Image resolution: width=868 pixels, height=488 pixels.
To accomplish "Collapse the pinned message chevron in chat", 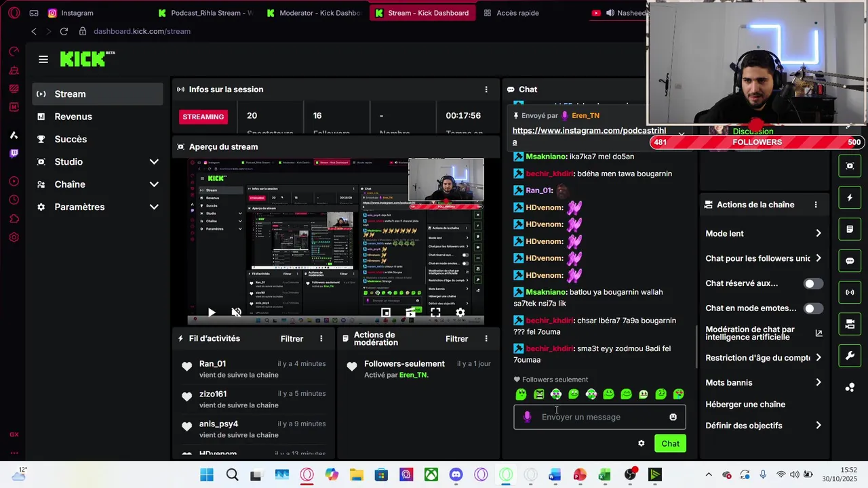I will click(681, 134).
